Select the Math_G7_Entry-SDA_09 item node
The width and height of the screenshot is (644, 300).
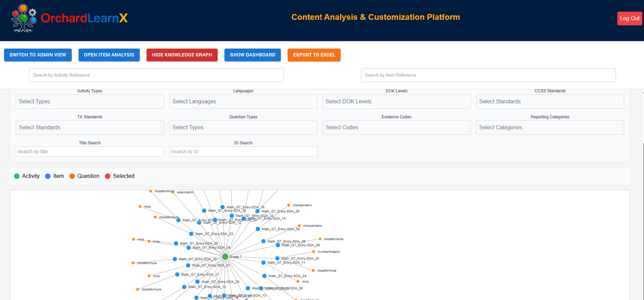[x=258, y=229]
